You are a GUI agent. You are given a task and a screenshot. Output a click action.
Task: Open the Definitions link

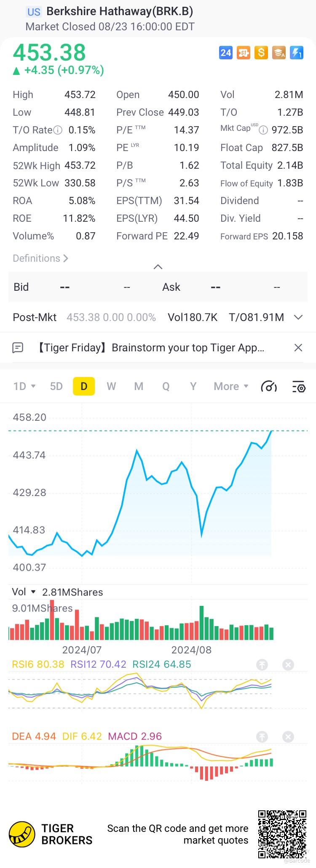[40, 258]
